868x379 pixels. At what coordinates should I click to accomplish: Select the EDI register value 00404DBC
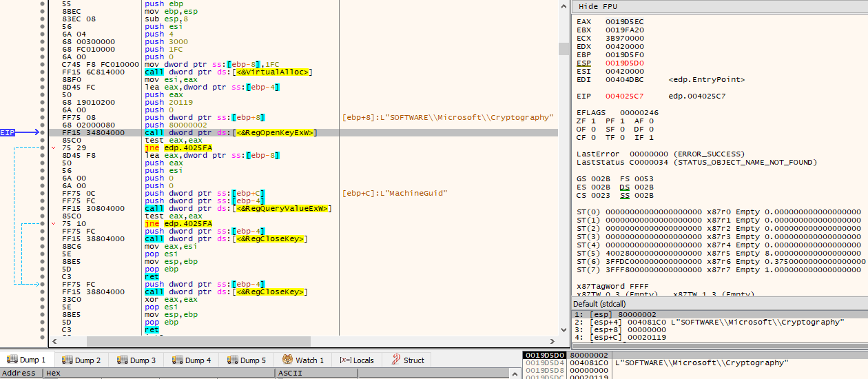(x=625, y=79)
